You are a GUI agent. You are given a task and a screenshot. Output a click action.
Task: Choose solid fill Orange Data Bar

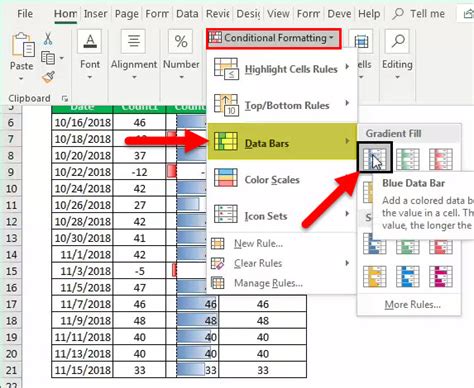coord(375,276)
